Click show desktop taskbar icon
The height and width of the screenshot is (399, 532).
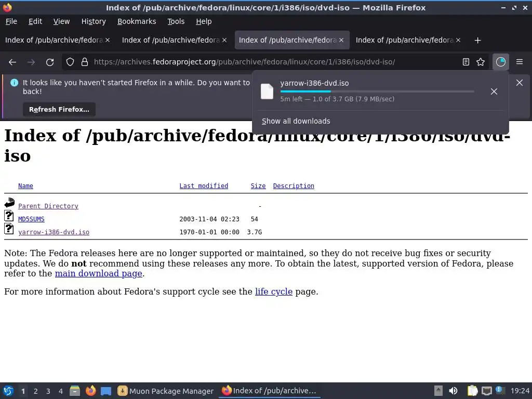pyautogui.click(x=106, y=391)
